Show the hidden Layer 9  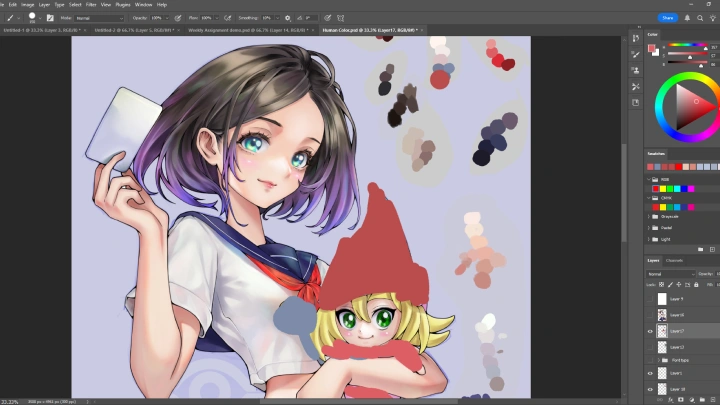tap(650, 299)
